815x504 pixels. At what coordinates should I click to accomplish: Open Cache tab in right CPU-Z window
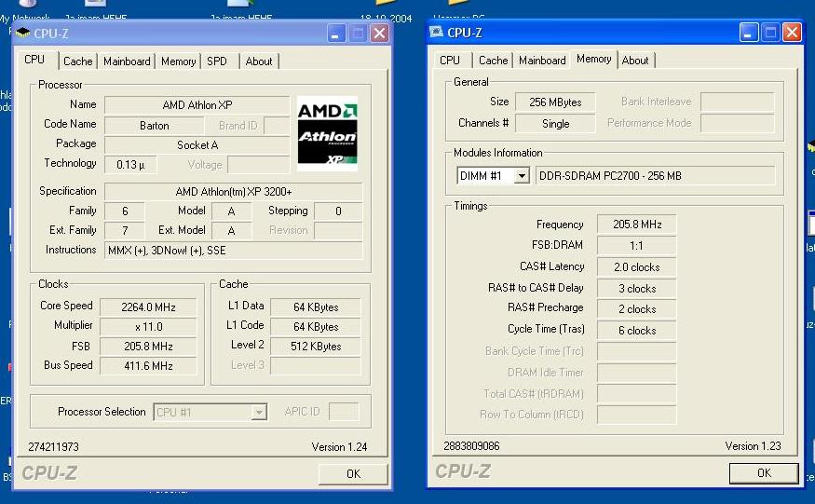click(x=494, y=61)
